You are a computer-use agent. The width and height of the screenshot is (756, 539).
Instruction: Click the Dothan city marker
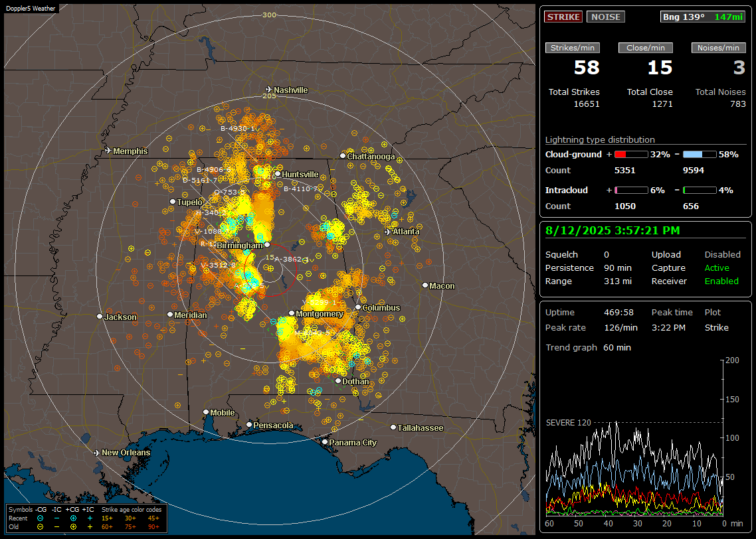coord(338,380)
